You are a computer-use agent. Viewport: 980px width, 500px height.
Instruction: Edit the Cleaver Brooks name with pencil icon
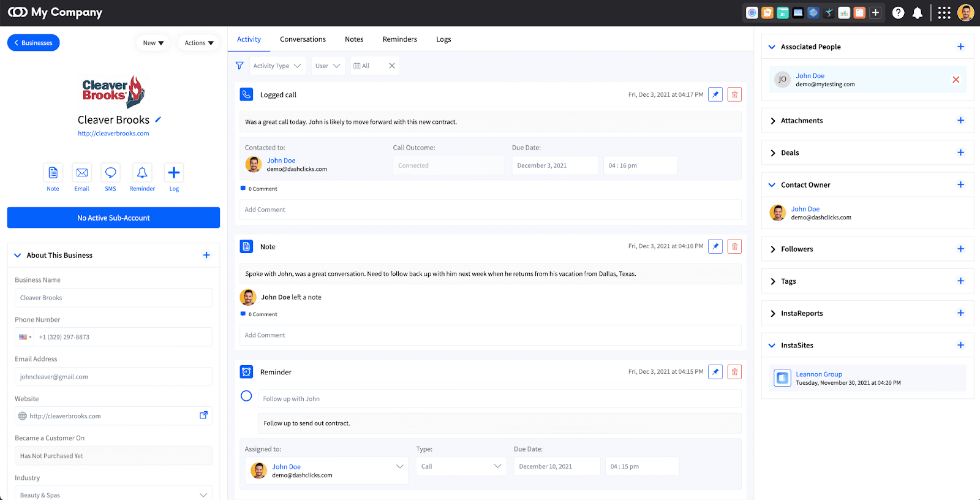click(x=158, y=119)
